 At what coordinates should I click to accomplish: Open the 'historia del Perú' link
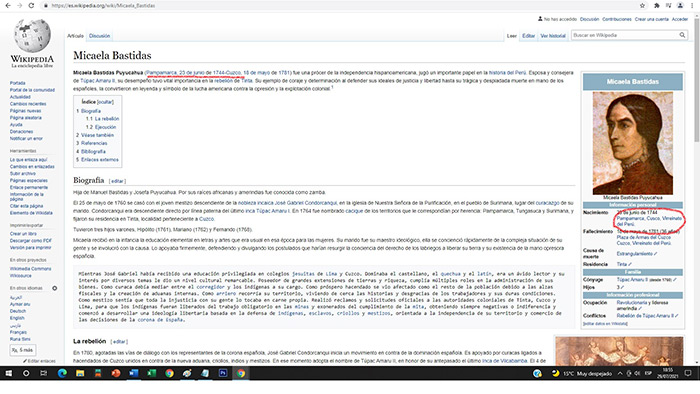coord(507,72)
